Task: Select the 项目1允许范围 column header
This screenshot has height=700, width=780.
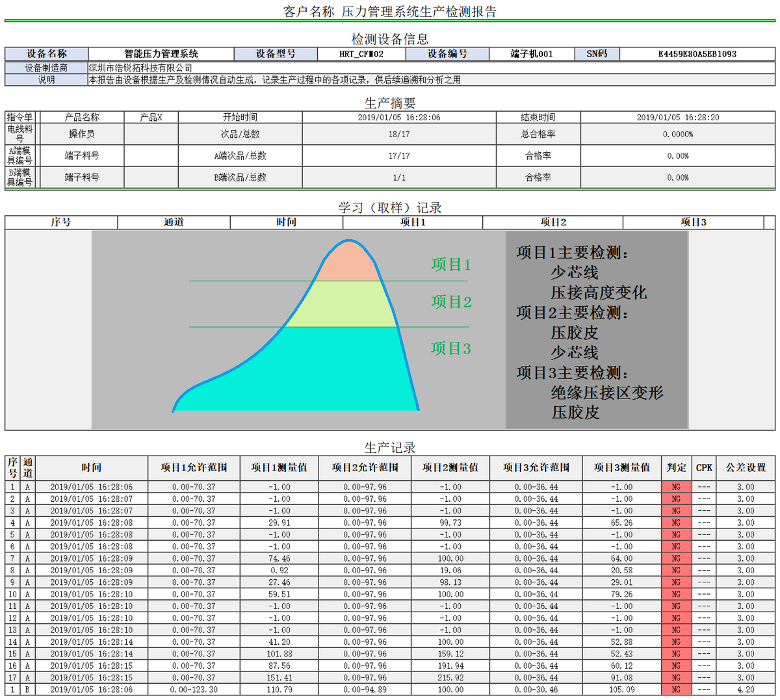Action: click(194, 468)
